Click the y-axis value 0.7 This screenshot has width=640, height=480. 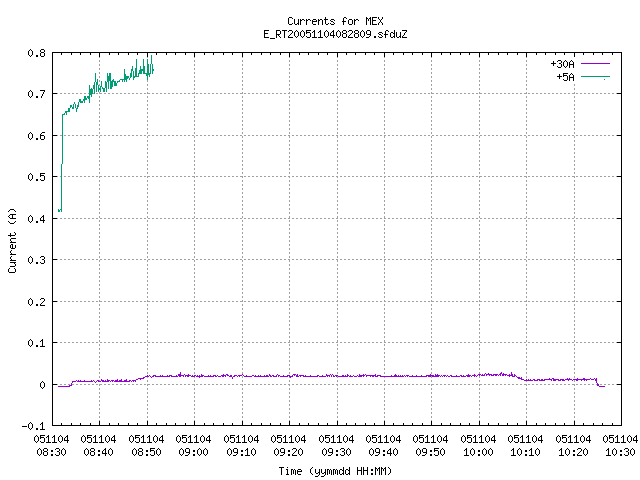click(37, 94)
